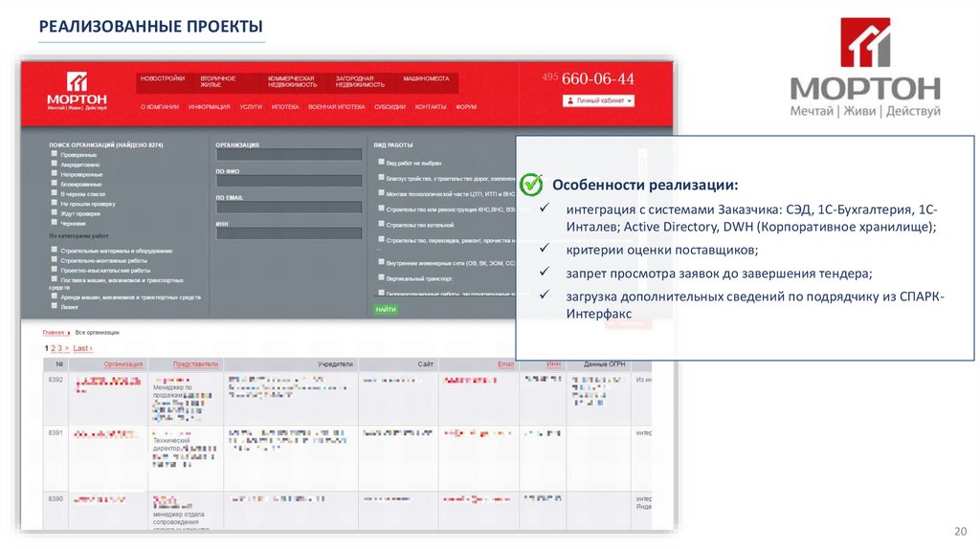This screenshot has width=980, height=549.
Task: Sort table by the Представители column
Action: 195,363
